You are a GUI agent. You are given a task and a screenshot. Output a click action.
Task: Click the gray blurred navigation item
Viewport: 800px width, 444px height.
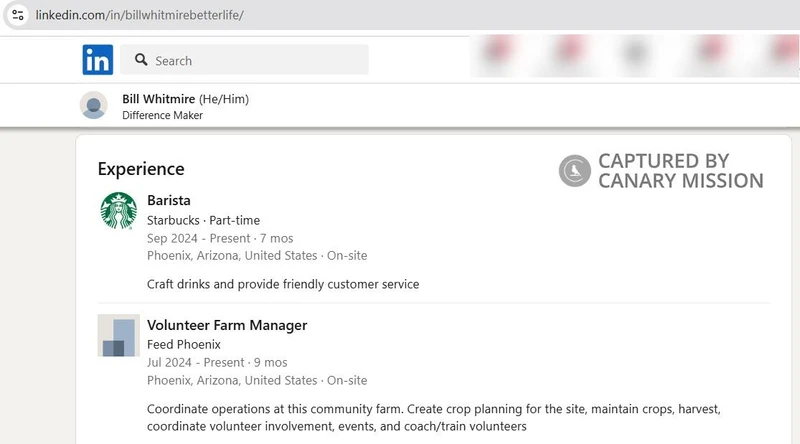[x=636, y=53]
